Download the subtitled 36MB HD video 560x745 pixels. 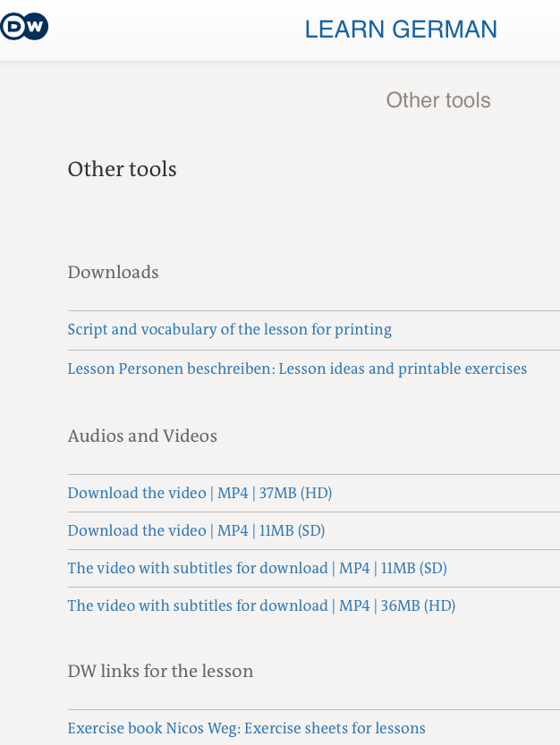[261, 605]
